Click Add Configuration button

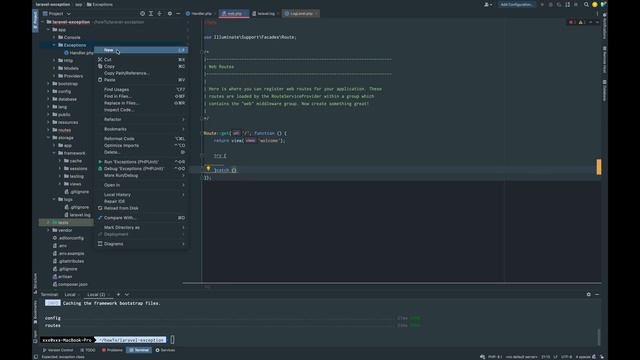(517, 4)
